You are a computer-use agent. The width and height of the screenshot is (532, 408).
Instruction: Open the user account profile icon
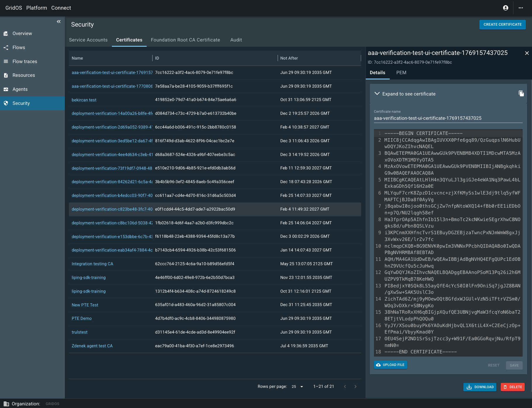(x=505, y=8)
